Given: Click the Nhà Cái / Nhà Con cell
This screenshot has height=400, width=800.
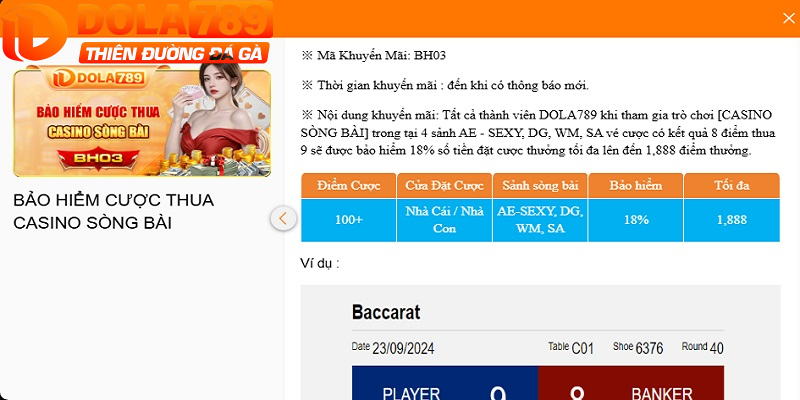Looking at the screenshot, I should pos(444,220).
